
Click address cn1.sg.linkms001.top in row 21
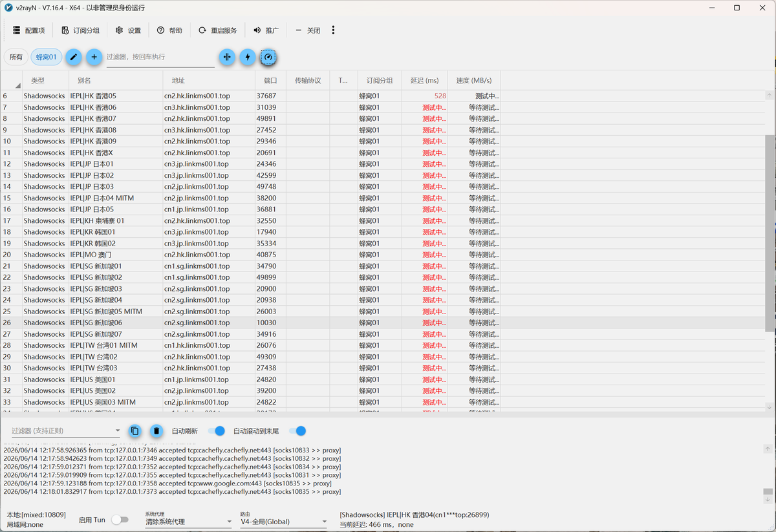209,266
